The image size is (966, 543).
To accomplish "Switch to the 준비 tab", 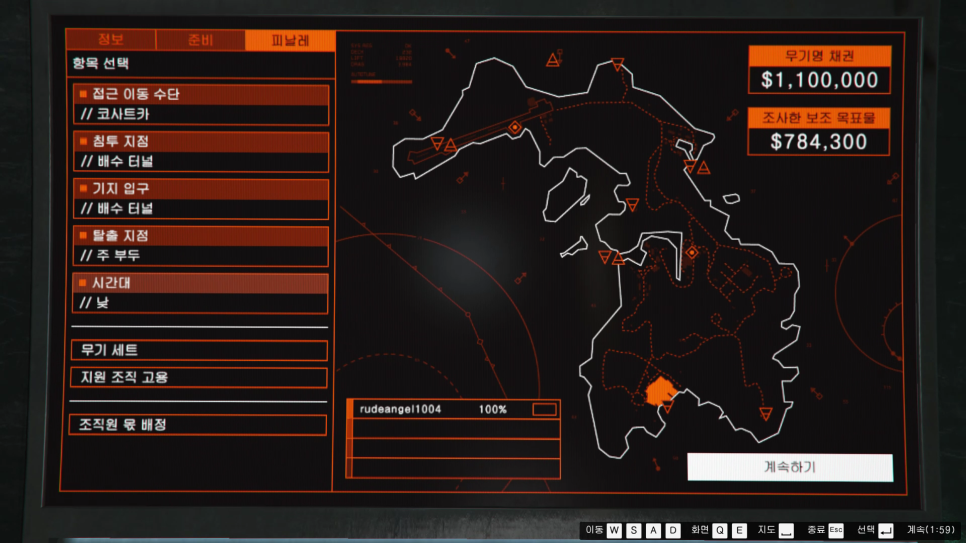I will click(x=200, y=40).
